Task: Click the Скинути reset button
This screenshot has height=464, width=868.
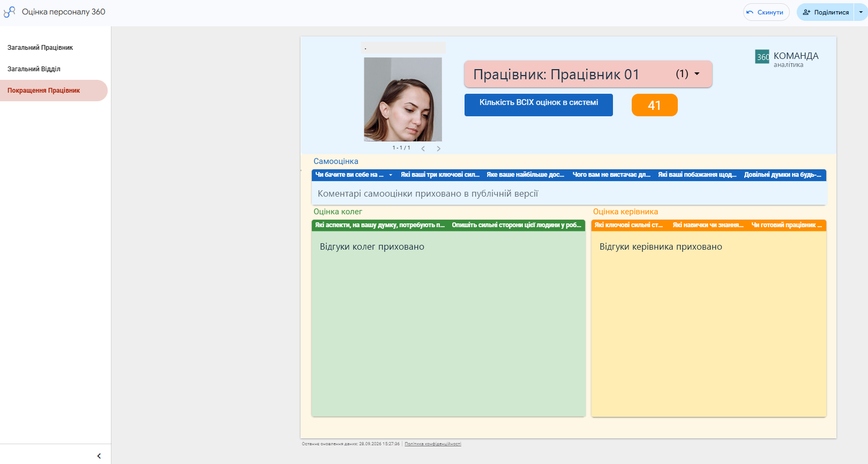Action: (766, 12)
